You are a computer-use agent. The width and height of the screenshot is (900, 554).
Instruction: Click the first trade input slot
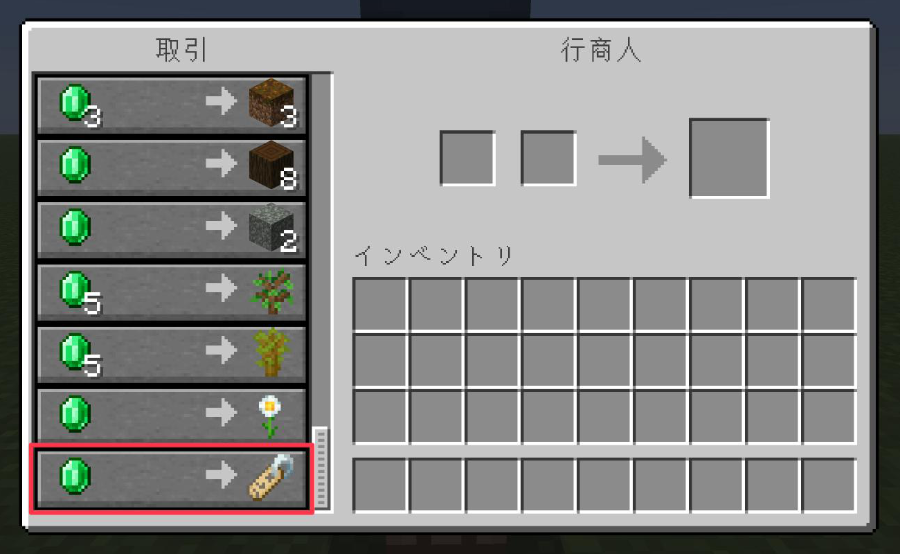[x=467, y=158]
